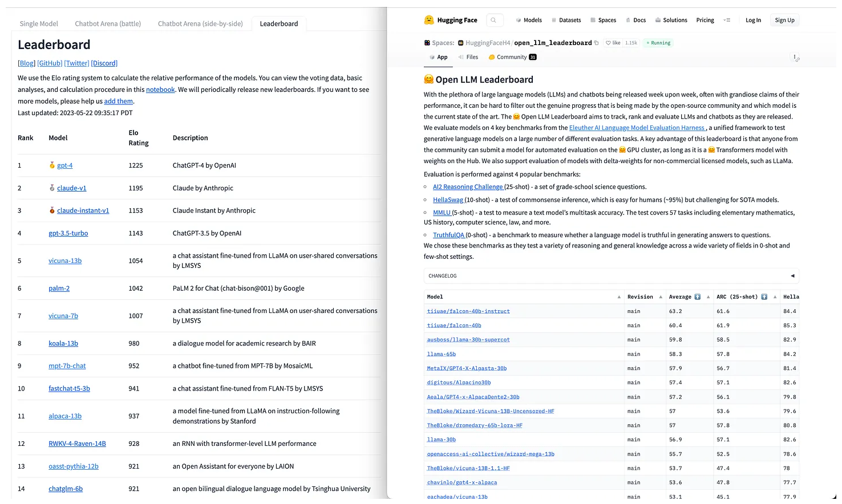This screenshot has width=842, height=504.
Task: Click the 1.15k like count
Action: 631,43
